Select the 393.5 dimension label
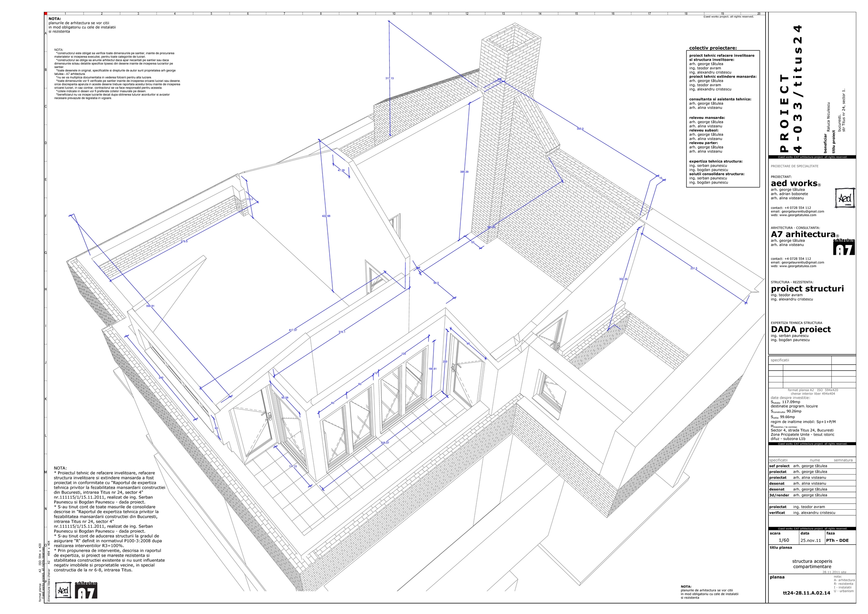This screenshot has height=614, width=868. (x=580, y=129)
